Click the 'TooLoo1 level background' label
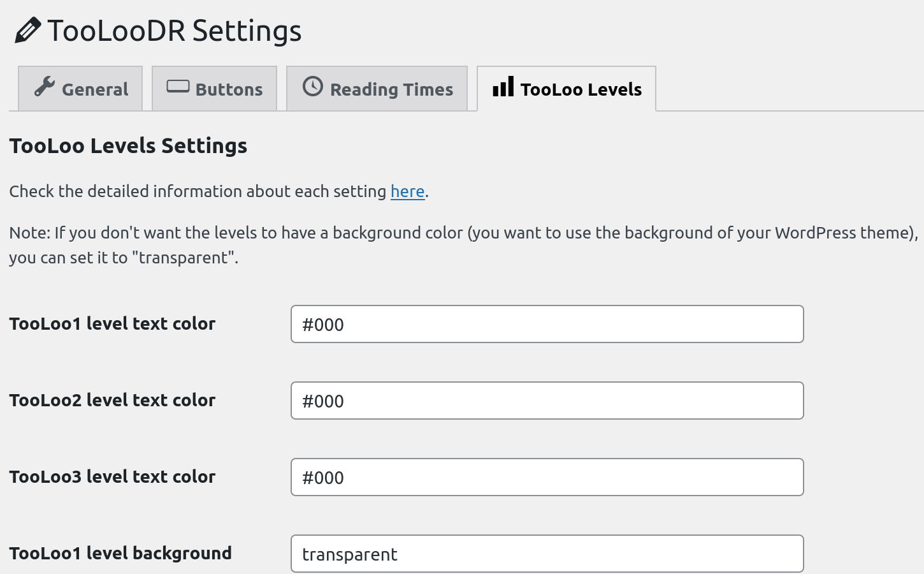This screenshot has height=574, width=924. [x=120, y=554]
